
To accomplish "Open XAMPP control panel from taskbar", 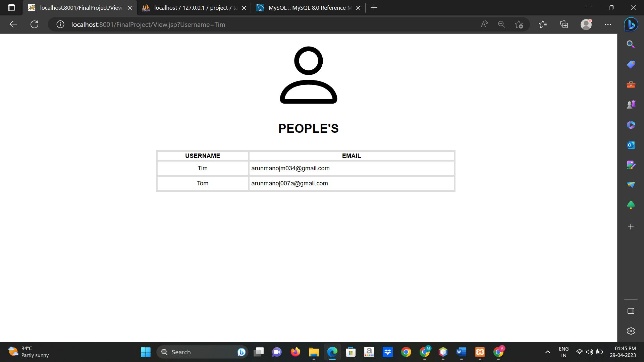I will pos(480,352).
